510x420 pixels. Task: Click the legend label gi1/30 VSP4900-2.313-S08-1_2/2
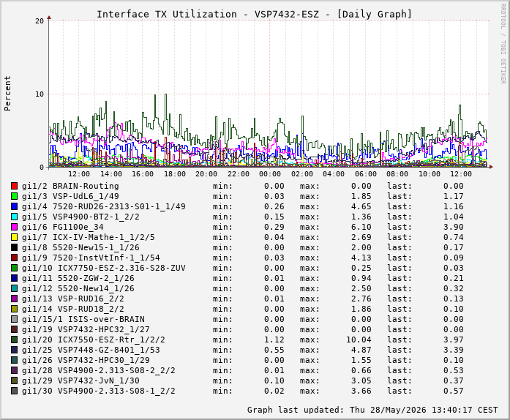99,391
